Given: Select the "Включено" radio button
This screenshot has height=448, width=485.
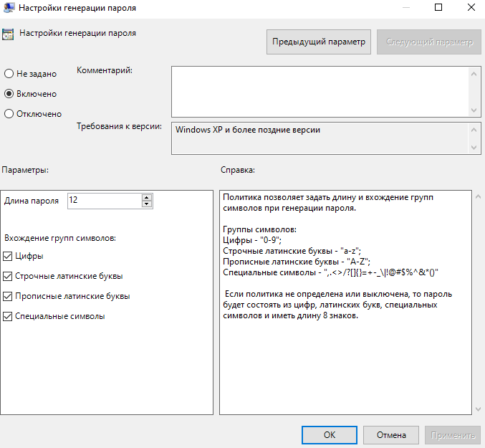Looking at the screenshot, I should pyautogui.click(x=9, y=93).
